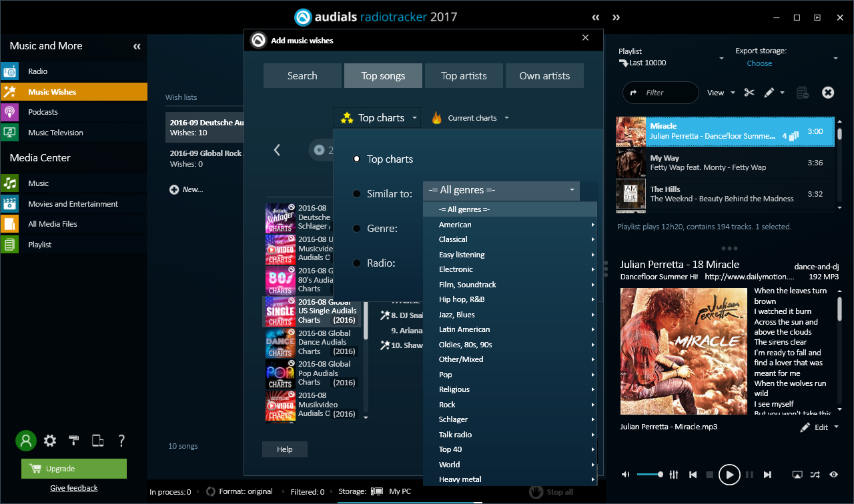Click the green Upgrade button
This screenshot has height=504, width=854.
[74, 469]
